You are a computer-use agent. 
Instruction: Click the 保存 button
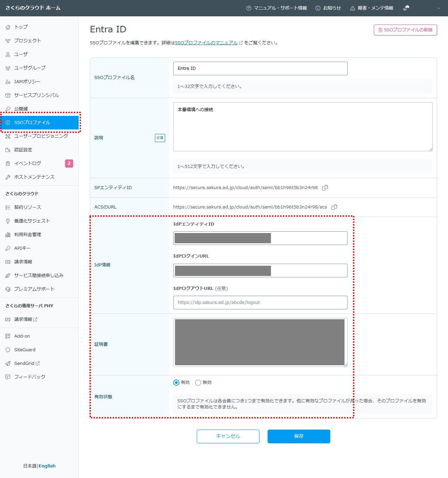[x=299, y=436]
